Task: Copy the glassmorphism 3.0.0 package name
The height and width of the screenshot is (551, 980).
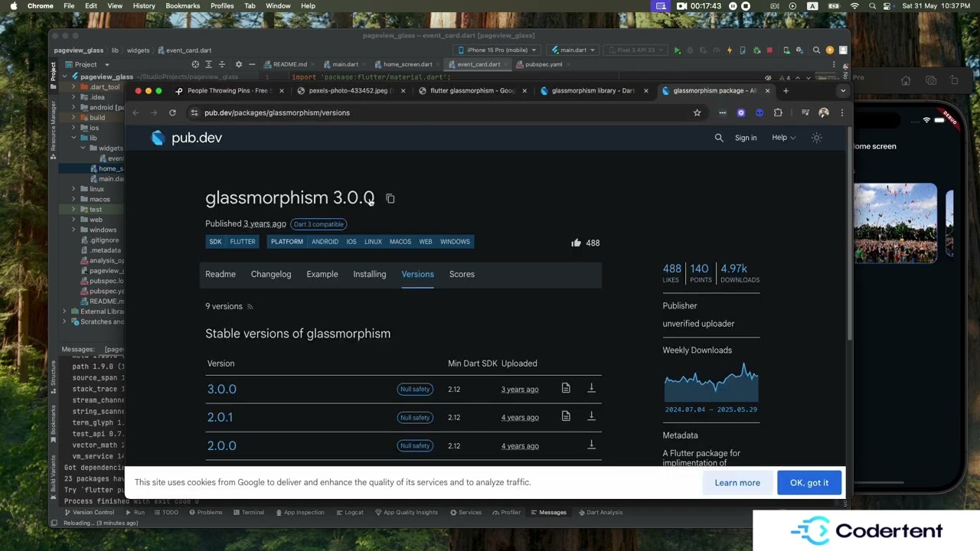Action: pyautogui.click(x=390, y=199)
